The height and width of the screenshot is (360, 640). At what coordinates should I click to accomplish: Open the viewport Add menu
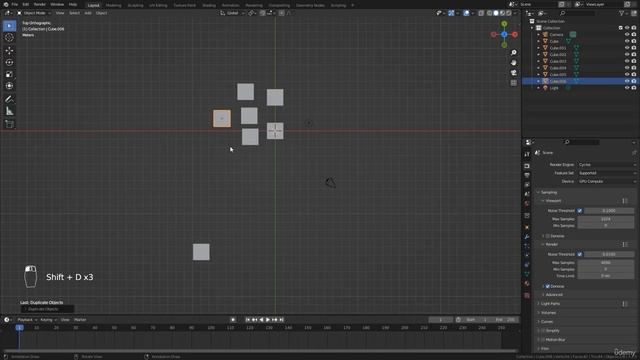tap(88, 13)
